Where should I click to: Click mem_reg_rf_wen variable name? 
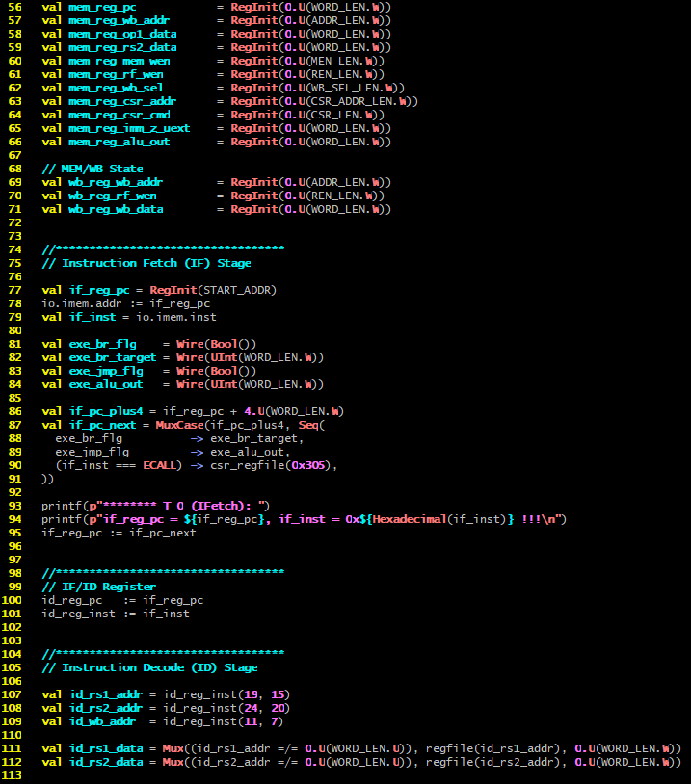click(116, 75)
